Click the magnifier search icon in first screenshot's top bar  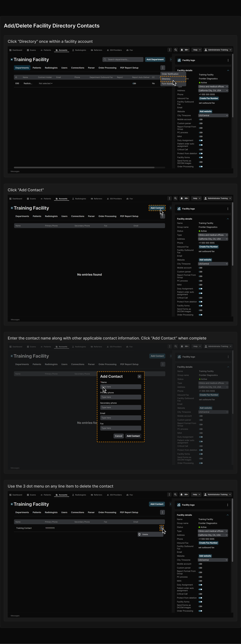click(x=176, y=50)
